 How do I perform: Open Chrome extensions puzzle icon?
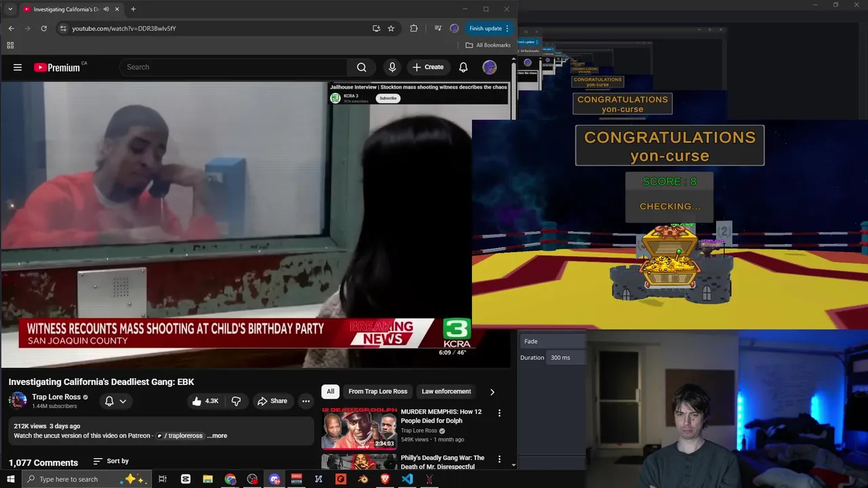(414, 28)
